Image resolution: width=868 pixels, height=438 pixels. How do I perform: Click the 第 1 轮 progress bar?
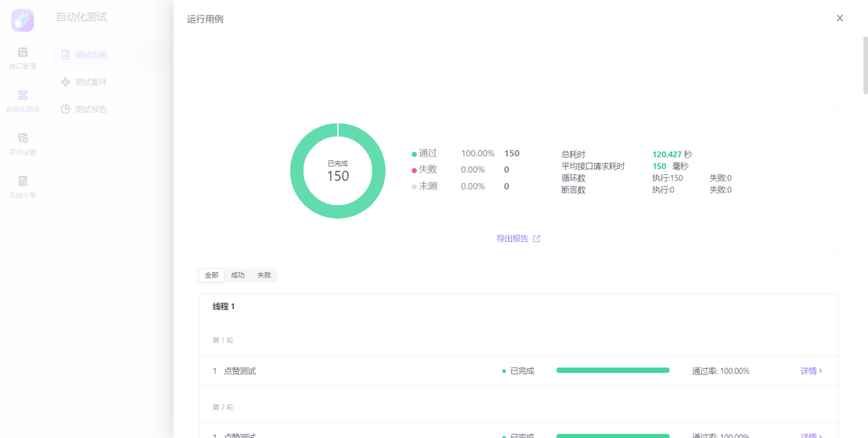coord(613,370)
